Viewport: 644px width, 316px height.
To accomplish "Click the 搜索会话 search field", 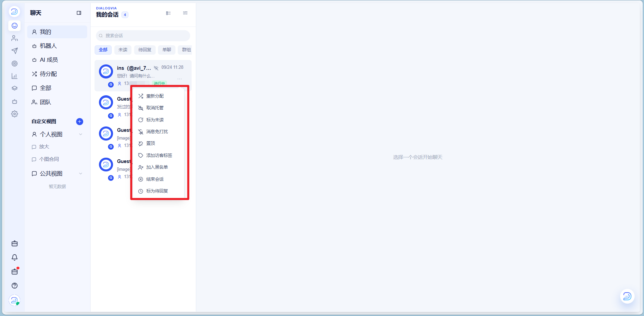I will 143,36.
